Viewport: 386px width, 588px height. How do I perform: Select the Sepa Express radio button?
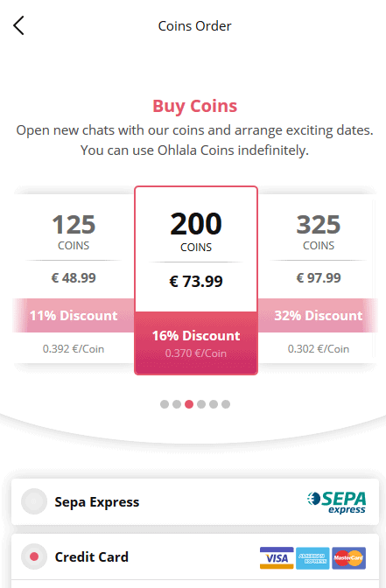pos(34,501)
